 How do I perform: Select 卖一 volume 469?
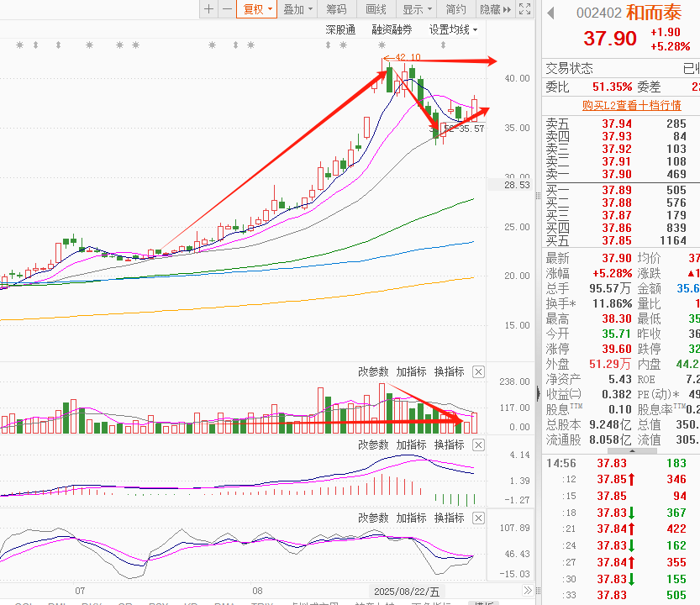point(676,174)
